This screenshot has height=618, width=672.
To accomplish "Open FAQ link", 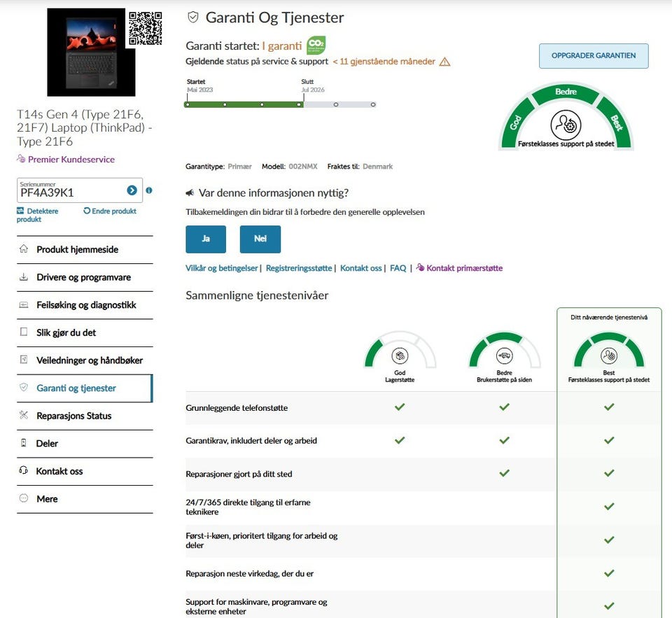I will coord(398,268).
